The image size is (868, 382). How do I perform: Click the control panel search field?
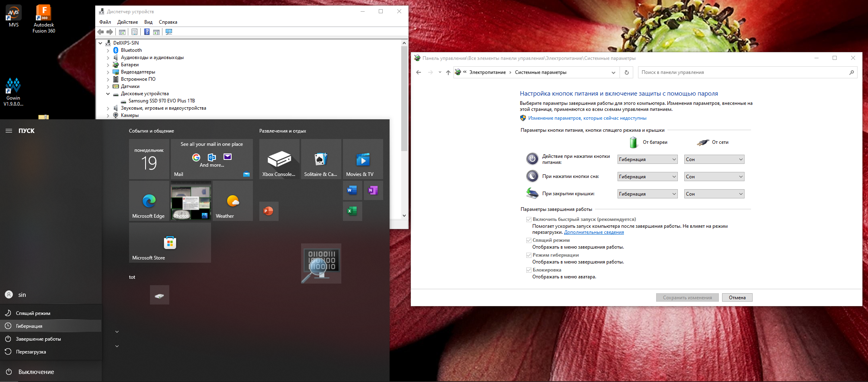[x=743, y=72]
